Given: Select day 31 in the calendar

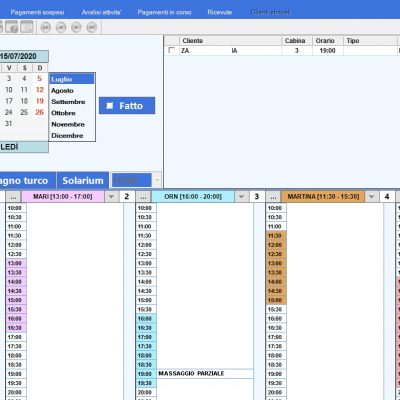Looking at the screenshot, I should point(9,124).
